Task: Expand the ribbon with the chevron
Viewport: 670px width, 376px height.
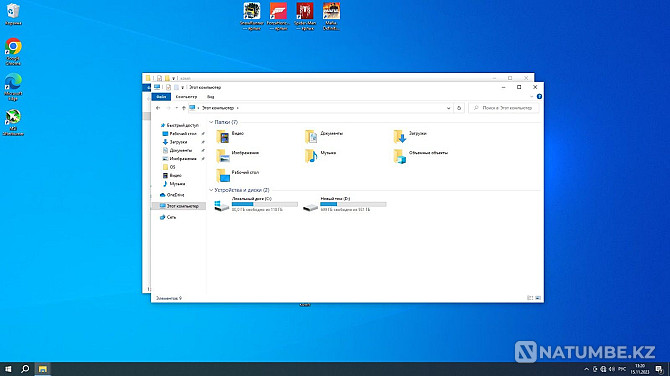Action: point(532,97)
